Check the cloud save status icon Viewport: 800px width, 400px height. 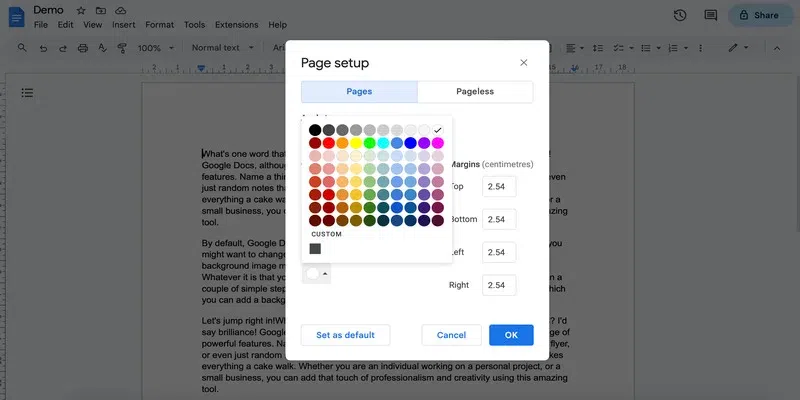coord(120,11)
